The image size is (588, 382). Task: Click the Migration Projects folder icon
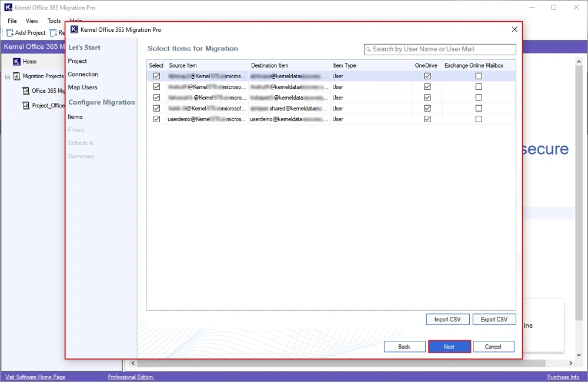coord(16,76)
